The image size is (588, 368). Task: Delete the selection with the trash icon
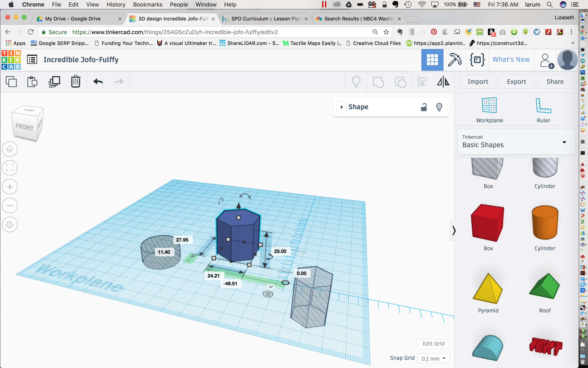coord(76,82)
